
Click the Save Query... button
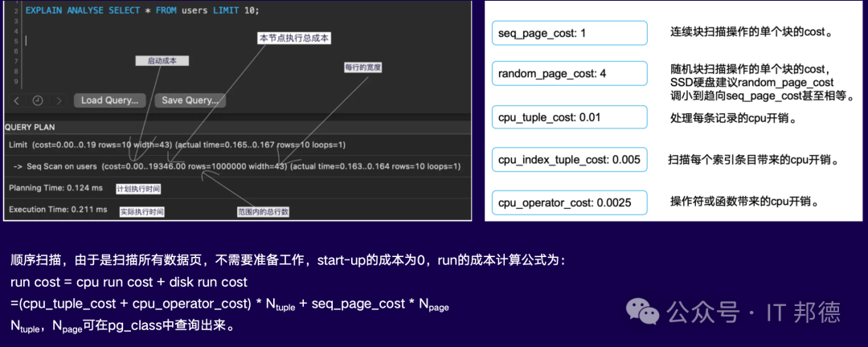coord(190,100)
